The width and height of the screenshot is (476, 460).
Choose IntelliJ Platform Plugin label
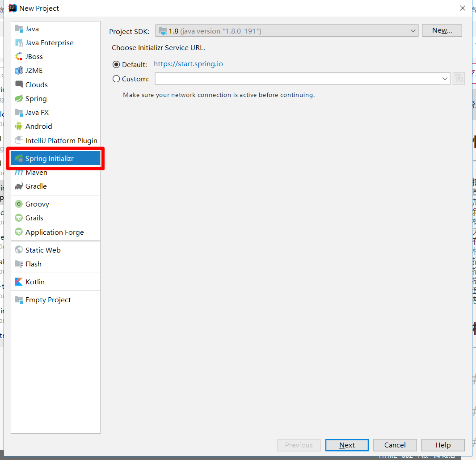(61, 140)
